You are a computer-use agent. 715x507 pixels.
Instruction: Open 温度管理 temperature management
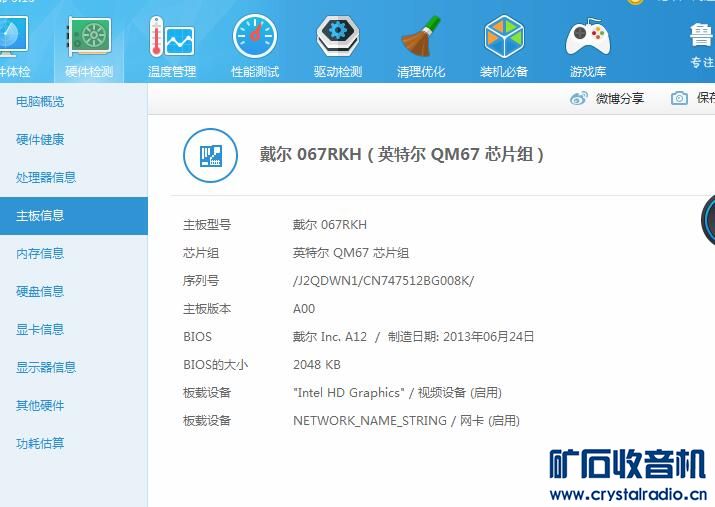point(172,46)
